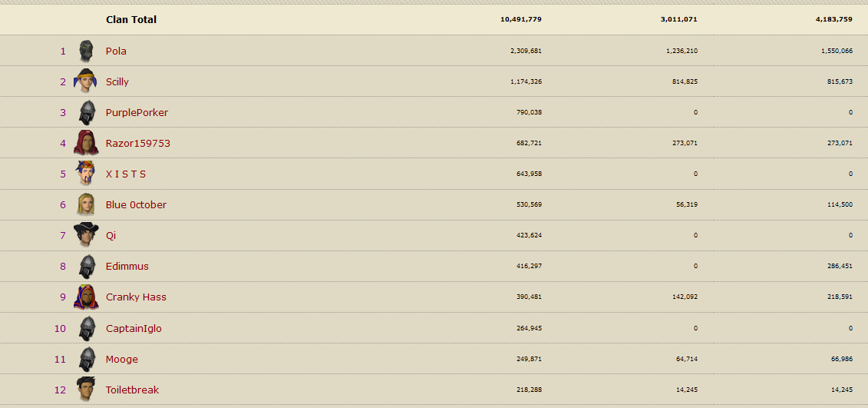Open the CaptainIglo player name link
The width and height of the screenshot is (868, 408).
pyautogui.click(x=134, y=328)
